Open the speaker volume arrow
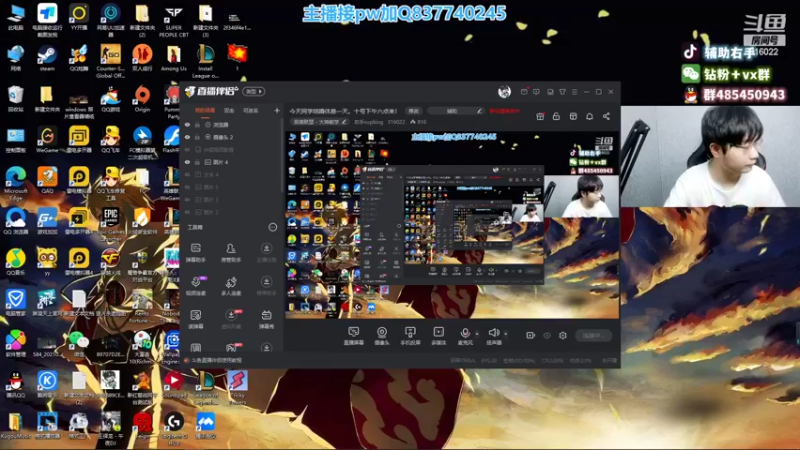This screenshot has height=450, width=800. coord(506,334)
